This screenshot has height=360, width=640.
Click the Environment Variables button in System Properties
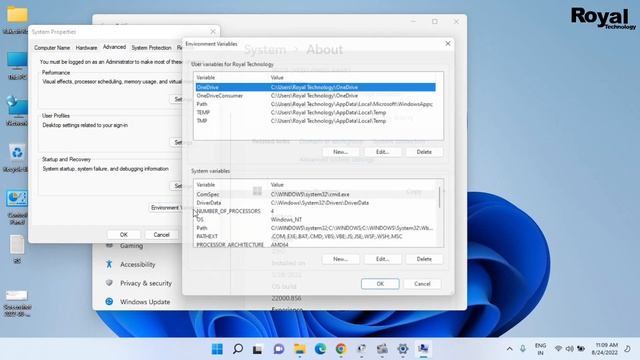pyautogui.click(x=166, y=208)
